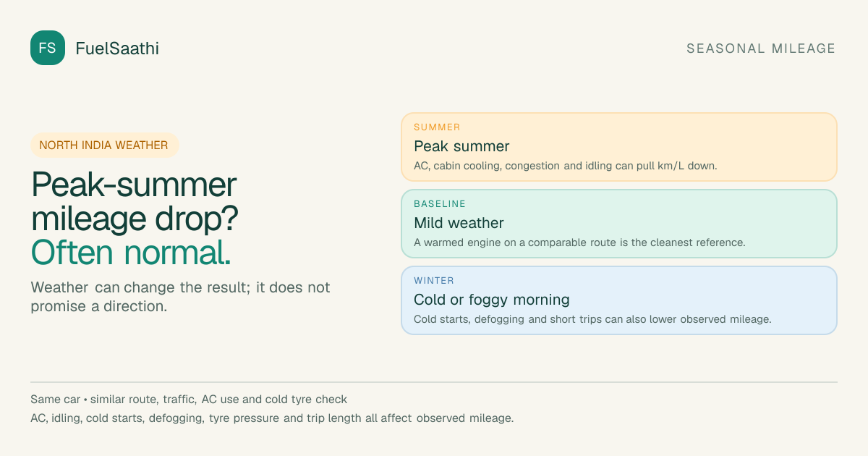Click the 'Same car • similar route' footer line

tap(189, 400)
